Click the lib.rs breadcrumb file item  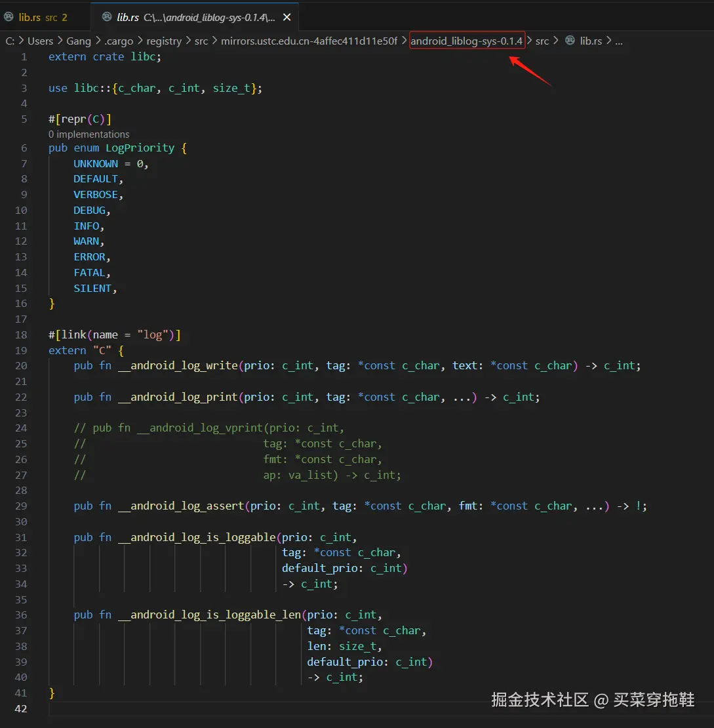591,41
